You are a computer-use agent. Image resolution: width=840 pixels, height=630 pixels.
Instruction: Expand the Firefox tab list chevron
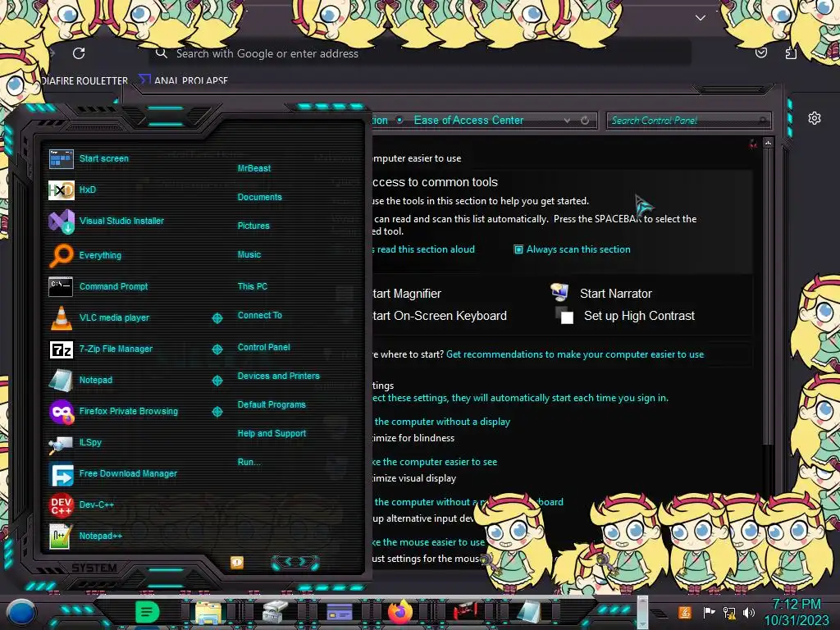(x=701, y=18)
